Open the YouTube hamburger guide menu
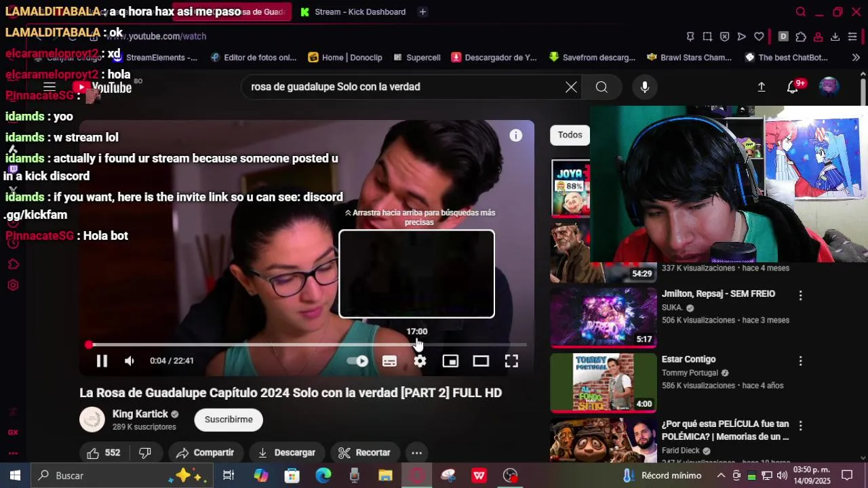Screen dimensions: 868x488 (50, 87)
